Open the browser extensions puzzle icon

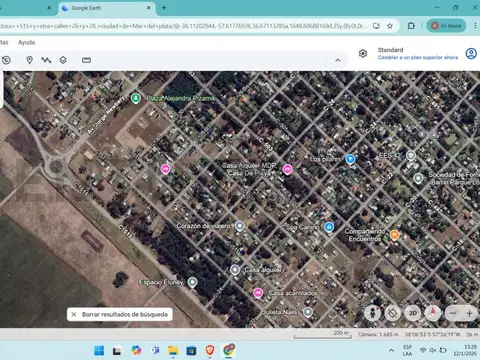point(411,26)
